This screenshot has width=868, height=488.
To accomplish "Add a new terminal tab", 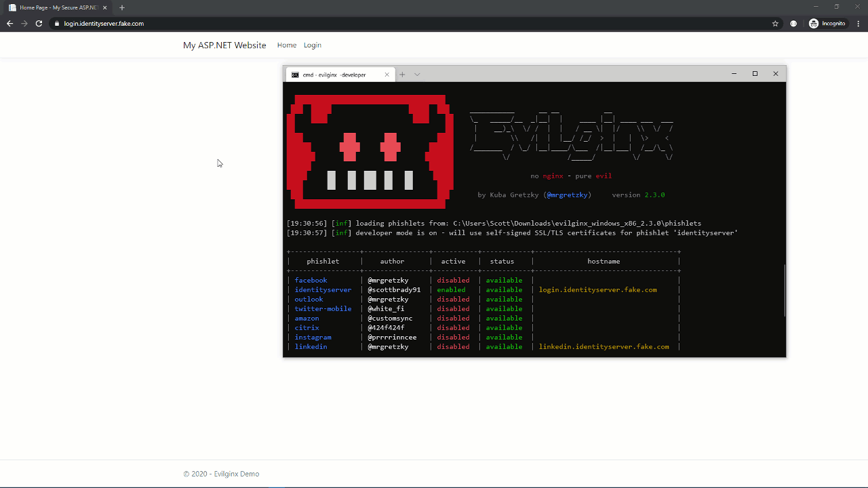I will (402, 75).
